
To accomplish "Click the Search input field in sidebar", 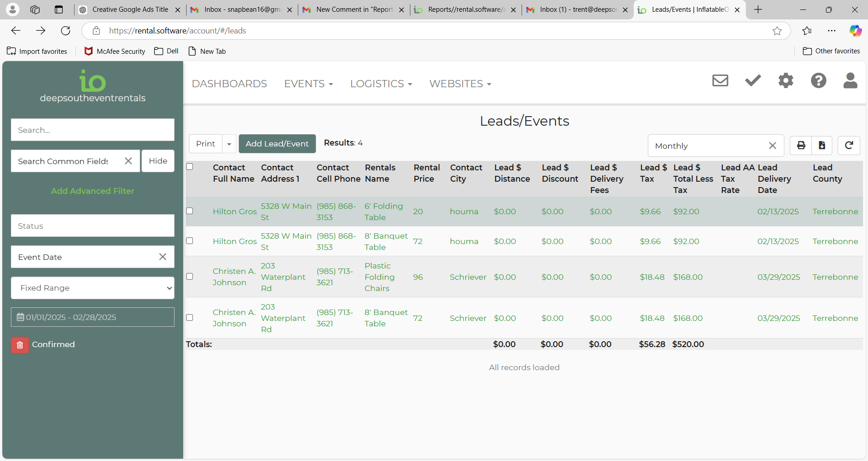I will (x=93, y=130).
